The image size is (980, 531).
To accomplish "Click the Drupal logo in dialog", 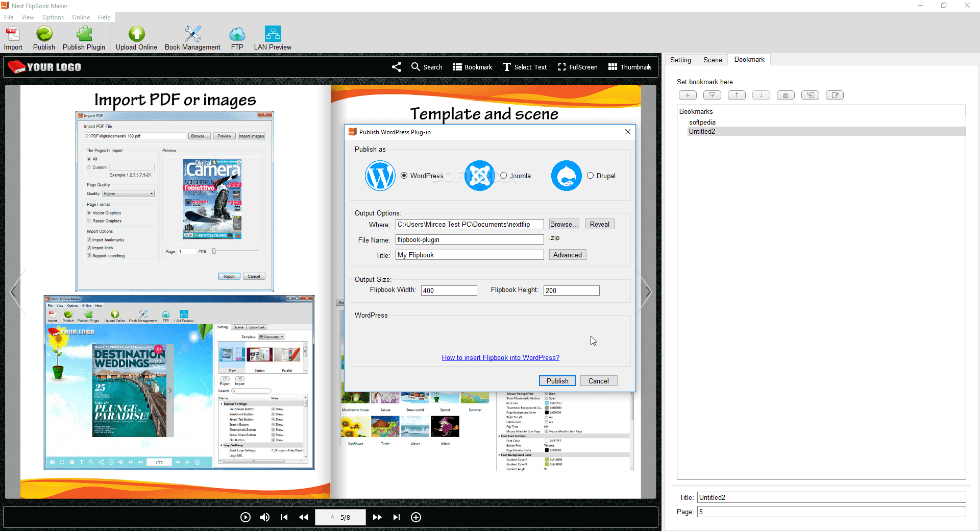I will [x=566, y=176].
